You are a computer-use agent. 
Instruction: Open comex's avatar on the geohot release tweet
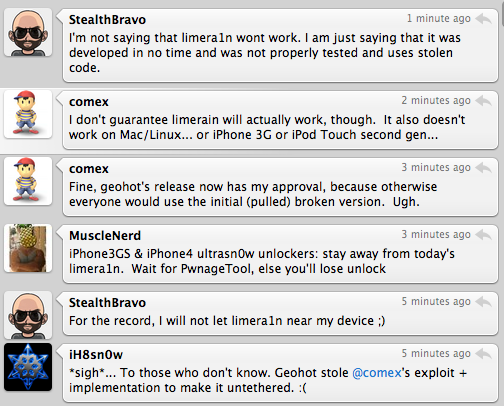28,181
